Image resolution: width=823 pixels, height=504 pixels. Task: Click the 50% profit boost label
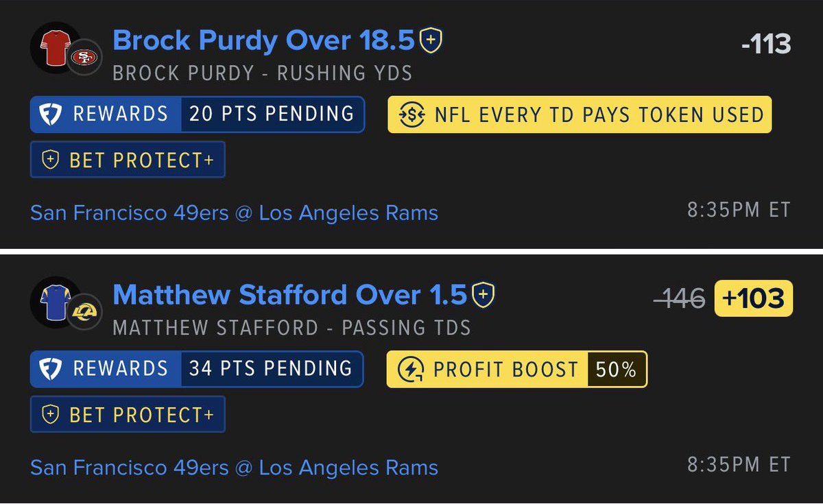[616, 370]
